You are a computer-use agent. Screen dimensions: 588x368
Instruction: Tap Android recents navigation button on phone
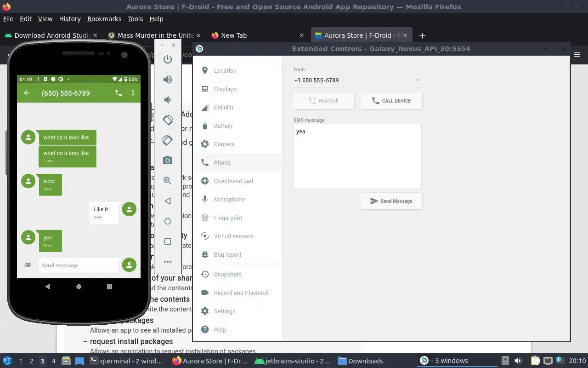tap(109, 287)
